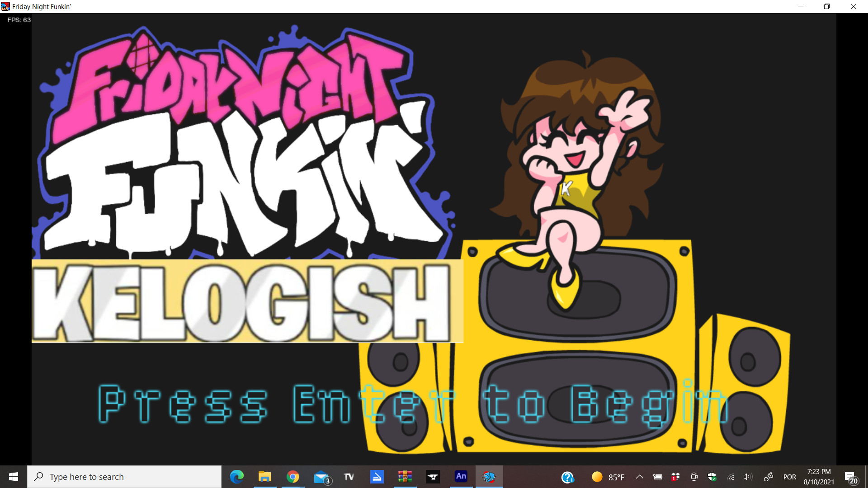Open Dropbox from the system tray

pos(676,477)
